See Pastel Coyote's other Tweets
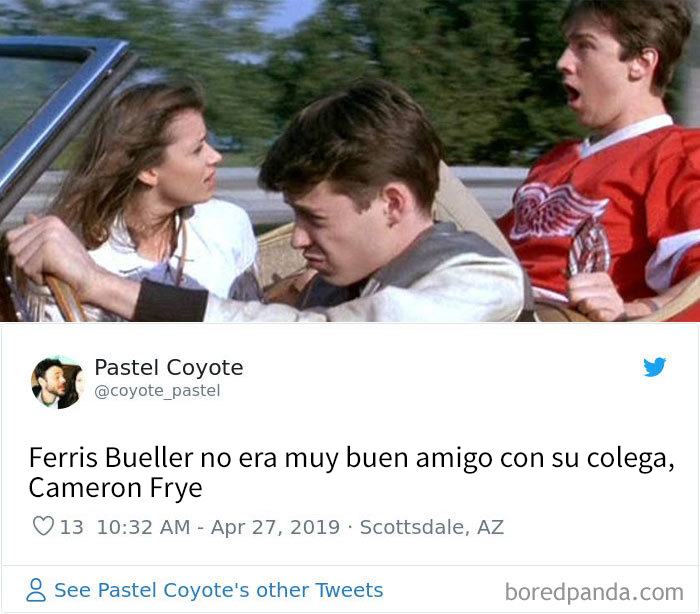The width and height of the screenshot is (700, 614). point(219,590)
